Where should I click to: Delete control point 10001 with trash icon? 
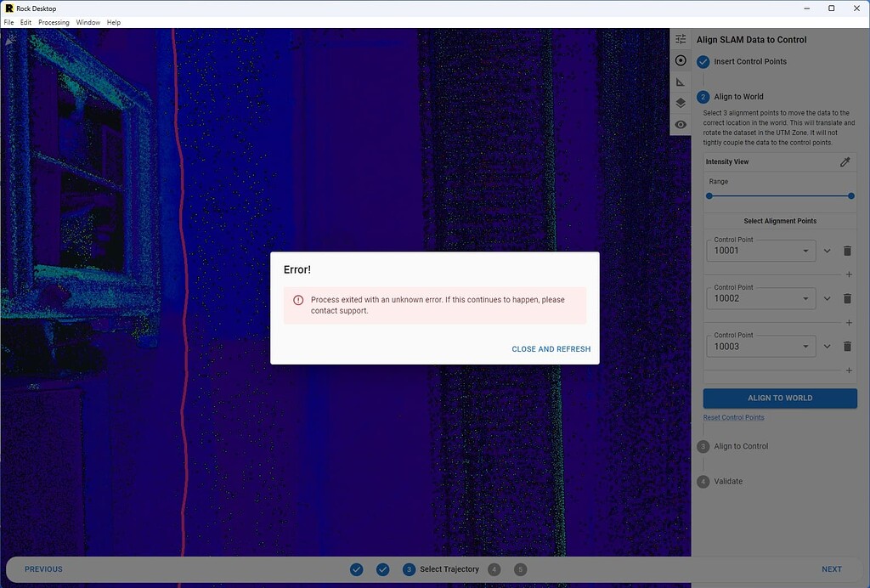(x=847, y=250)
